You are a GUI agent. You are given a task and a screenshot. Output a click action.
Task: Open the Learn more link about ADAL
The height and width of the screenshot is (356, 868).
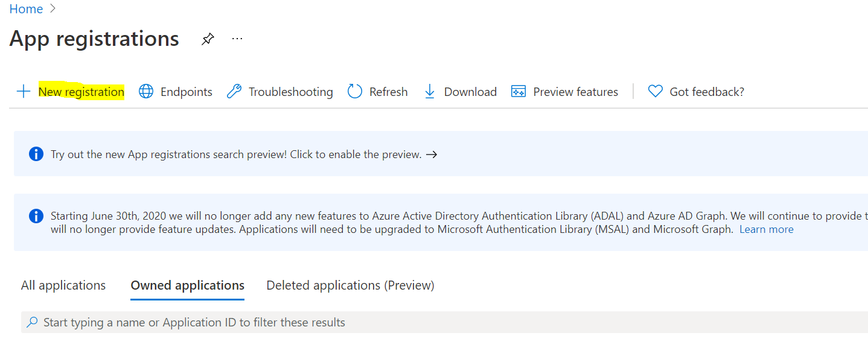766,229
